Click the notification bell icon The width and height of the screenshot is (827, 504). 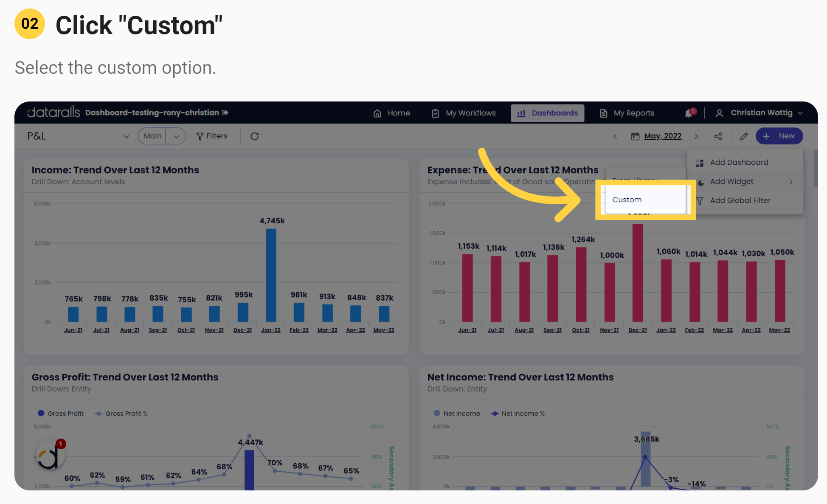[x=689, y=113]
